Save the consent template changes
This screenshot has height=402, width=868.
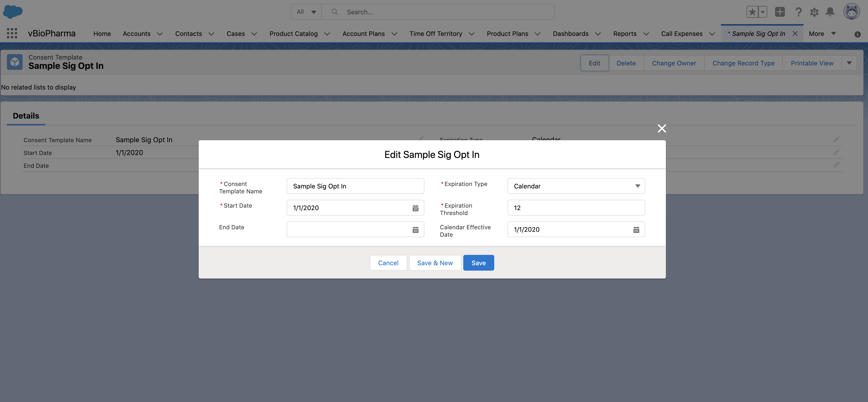(478, 263)
